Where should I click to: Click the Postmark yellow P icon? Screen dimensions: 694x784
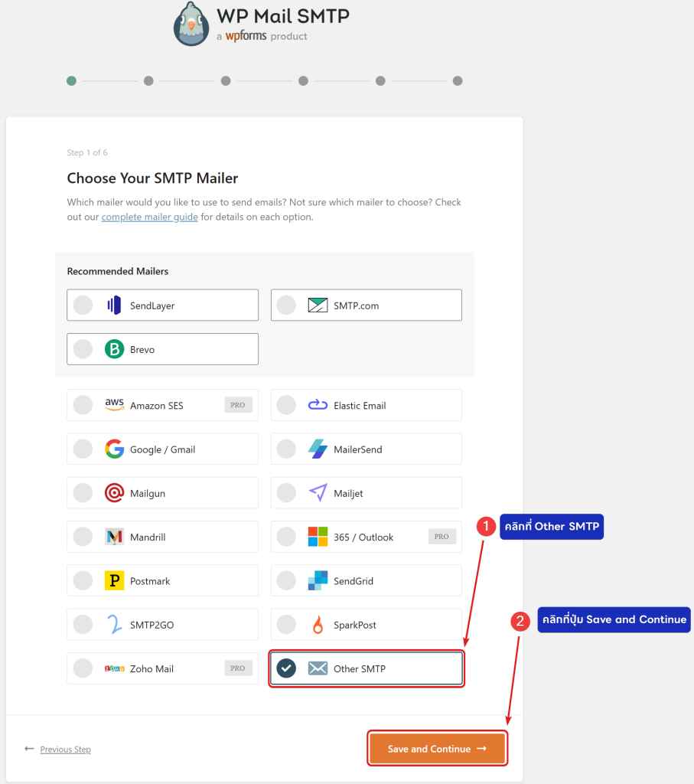click(x=114, y=581)
